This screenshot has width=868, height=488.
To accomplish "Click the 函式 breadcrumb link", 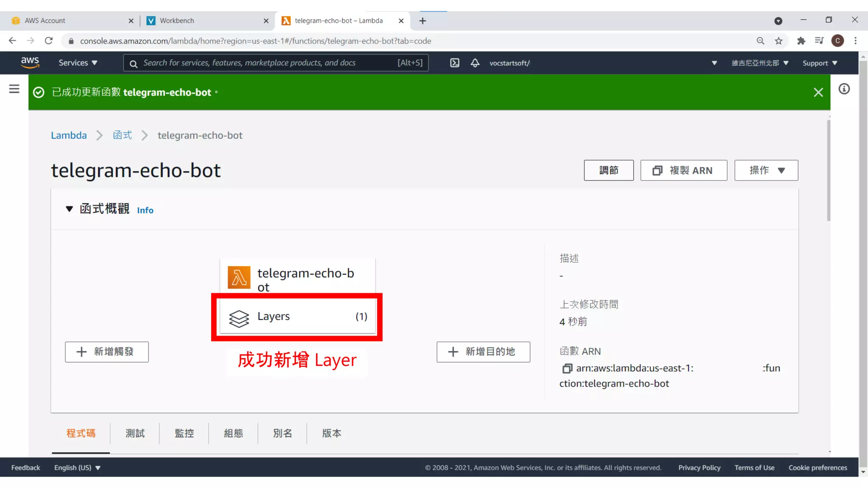I will click(122, 135).
